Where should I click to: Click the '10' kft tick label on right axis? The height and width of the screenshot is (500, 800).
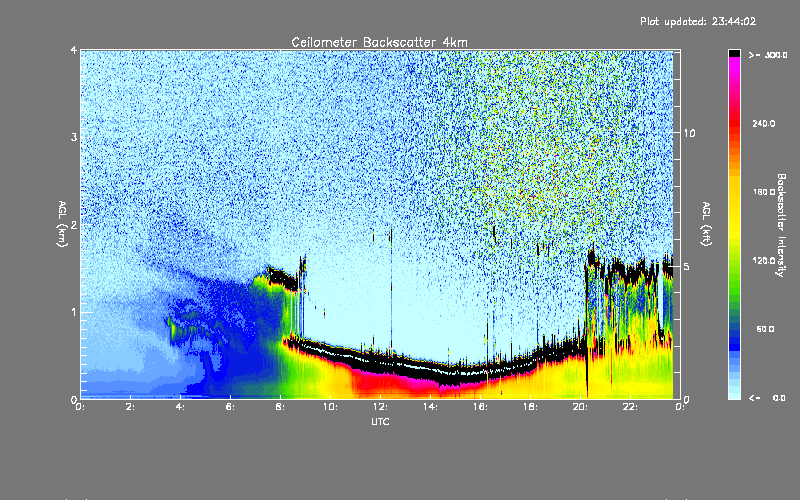tap(689, 133)
